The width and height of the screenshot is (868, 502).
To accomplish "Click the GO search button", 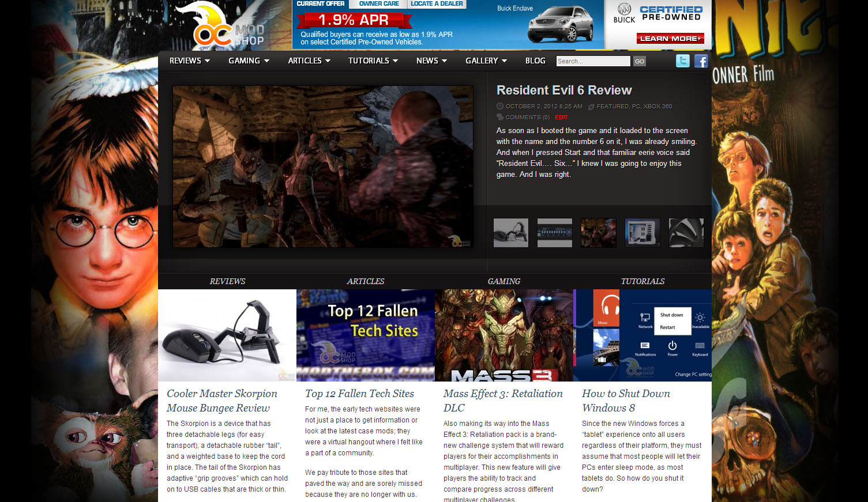I will point(640,61).
